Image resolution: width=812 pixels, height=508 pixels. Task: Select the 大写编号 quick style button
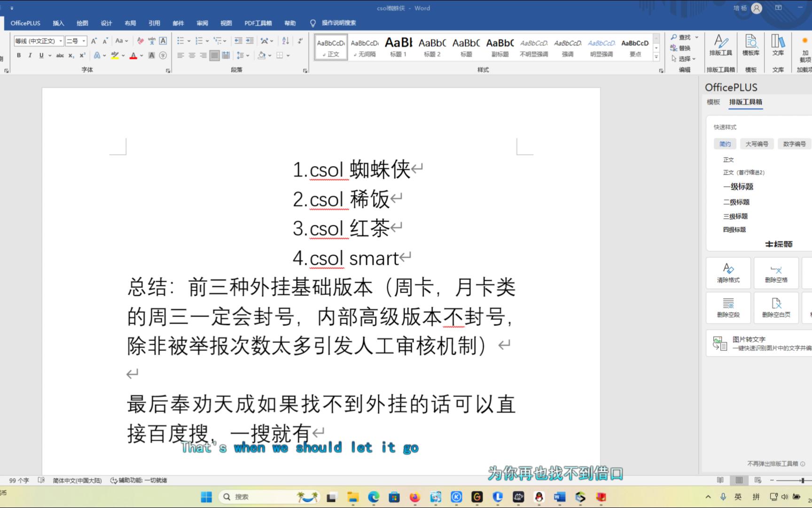click(757, 144)
